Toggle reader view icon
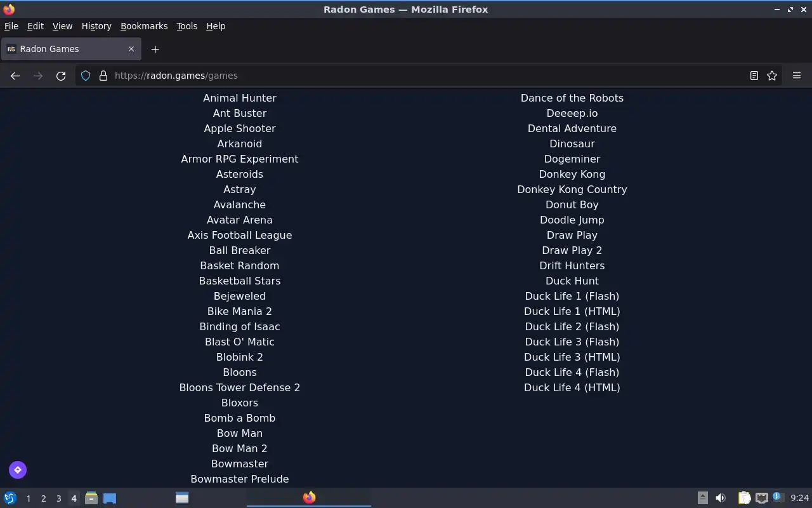The width and height of the screenshot is (812, 508). (x=754, y=76)
